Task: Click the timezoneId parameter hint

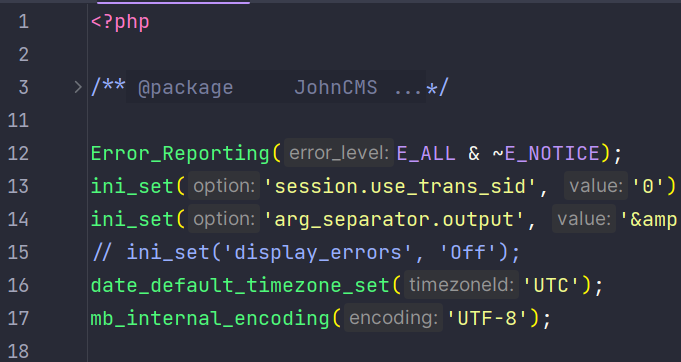Action: click(x=461, y=285)
